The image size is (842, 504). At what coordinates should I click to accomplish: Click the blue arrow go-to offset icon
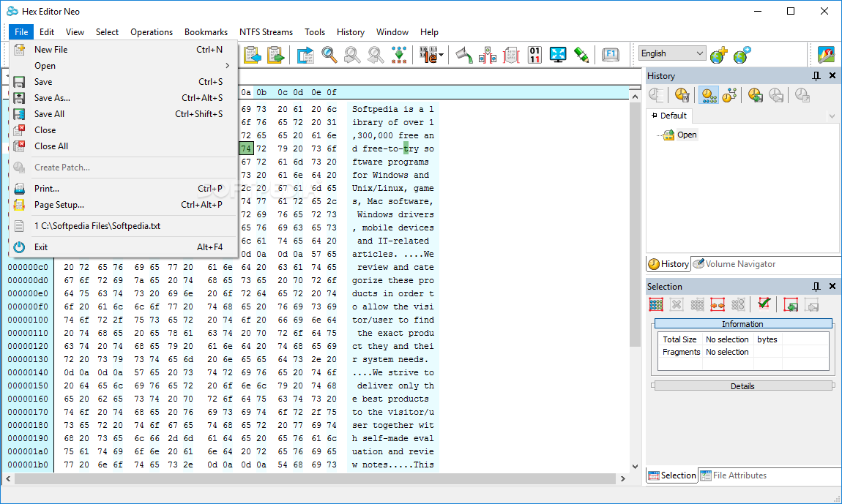click(x=305, y=55)
